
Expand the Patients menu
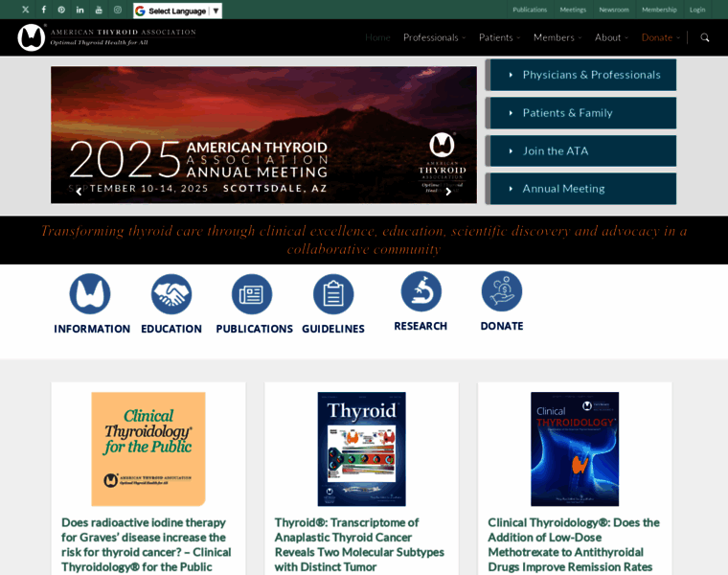pos(500,37)
